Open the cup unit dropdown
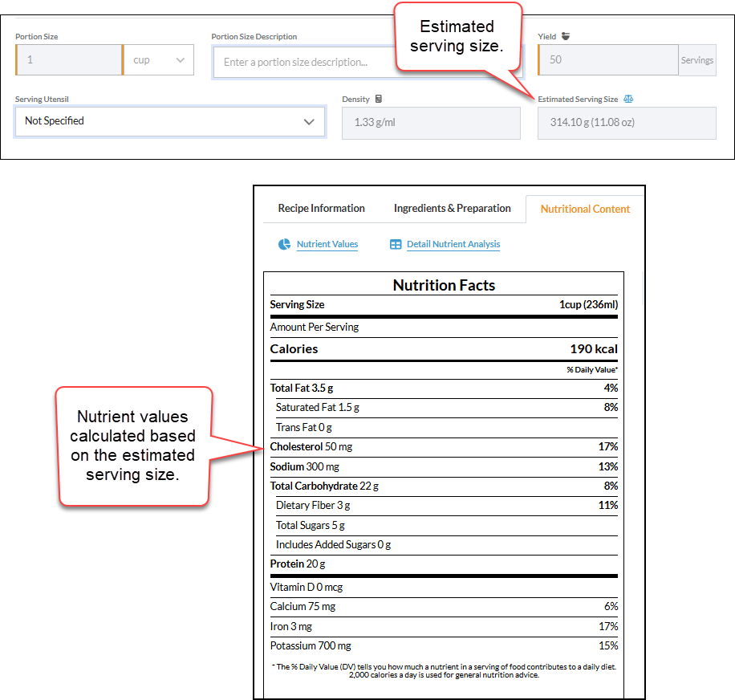The image size is (735, 700). click(159, 60)
